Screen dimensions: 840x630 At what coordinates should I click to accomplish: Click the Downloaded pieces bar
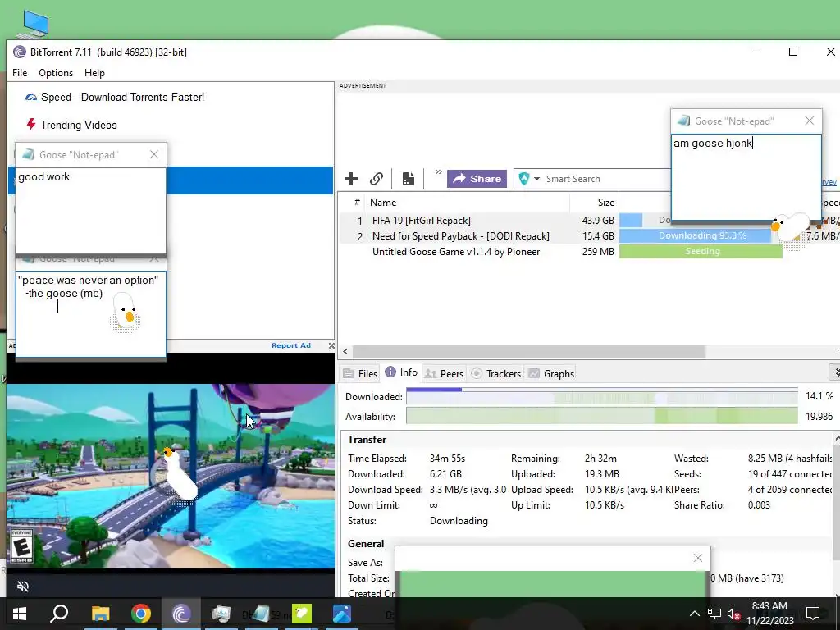(x=601, y=396)
